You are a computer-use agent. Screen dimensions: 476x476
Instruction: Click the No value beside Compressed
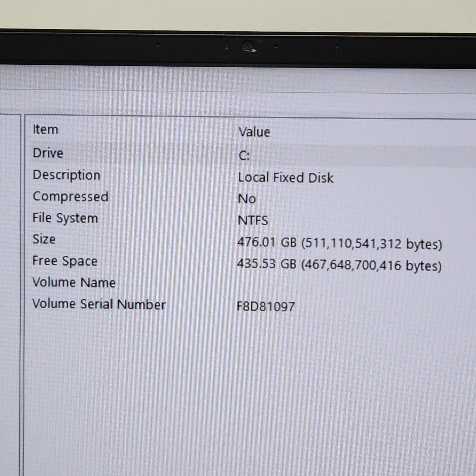(247, 199)
